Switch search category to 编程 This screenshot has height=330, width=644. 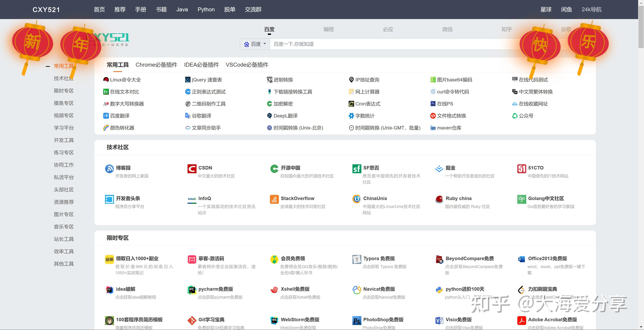329,30
